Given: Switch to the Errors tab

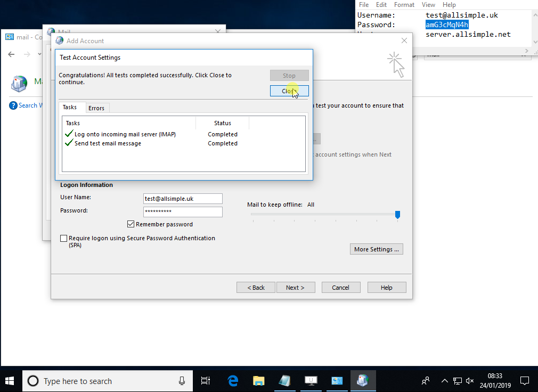Looking at the screenshot, I should [x=96, y=108].
